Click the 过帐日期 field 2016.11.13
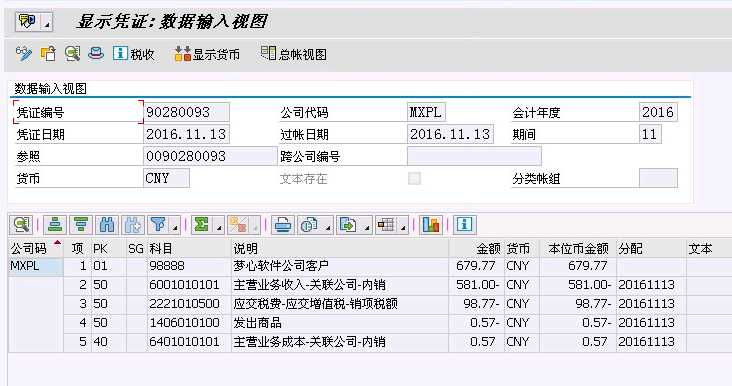 pyautogui.click(x=450, y=134)
